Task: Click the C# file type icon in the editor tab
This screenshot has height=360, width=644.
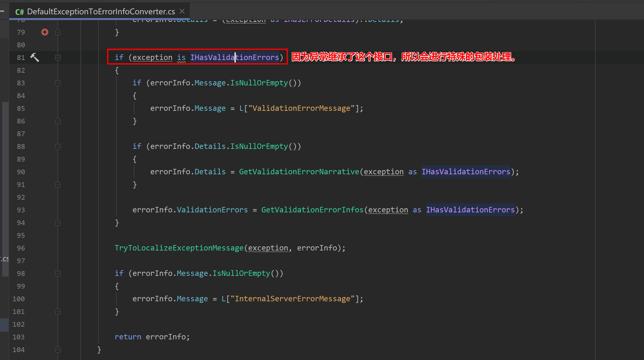Action: (19, 11)
